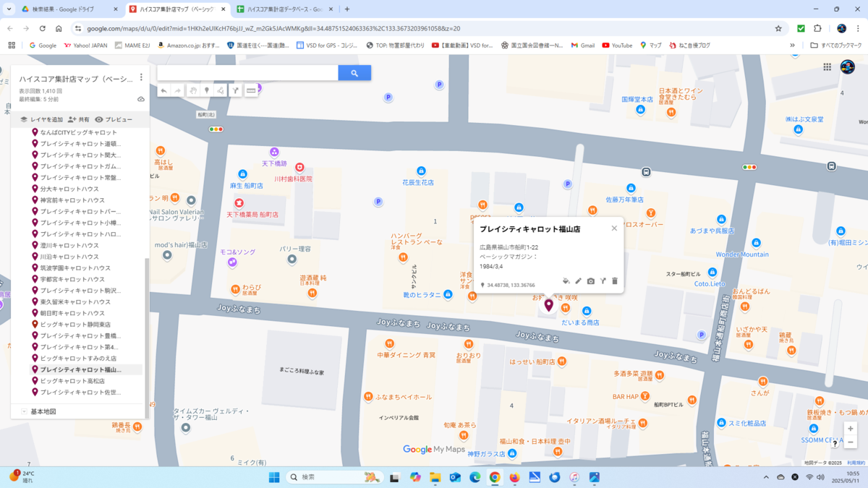The width and height of the screenshot is (868, 488).
Task: Select ビッグキャロット高松店 list item
Action: pyautogui.click(x=72, y=381)
